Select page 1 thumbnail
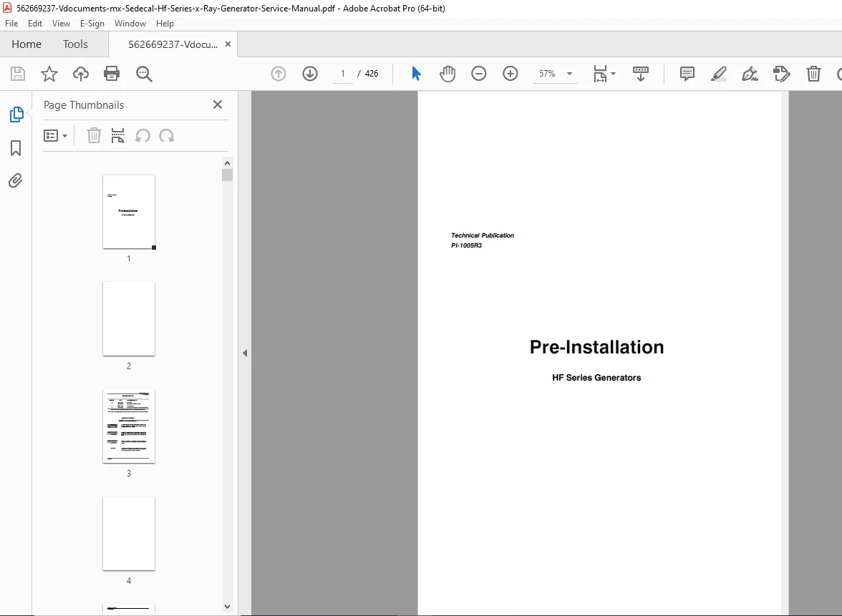 (x=129, y=212)
